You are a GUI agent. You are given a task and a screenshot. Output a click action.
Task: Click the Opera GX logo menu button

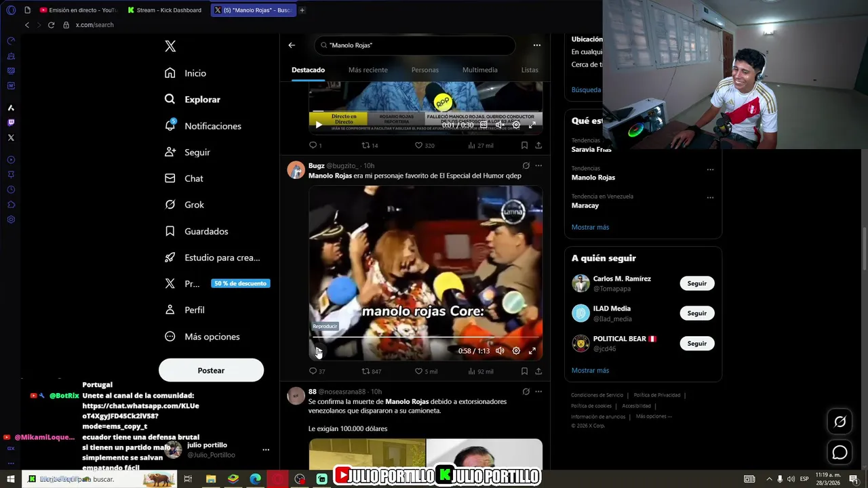[11, 10]
